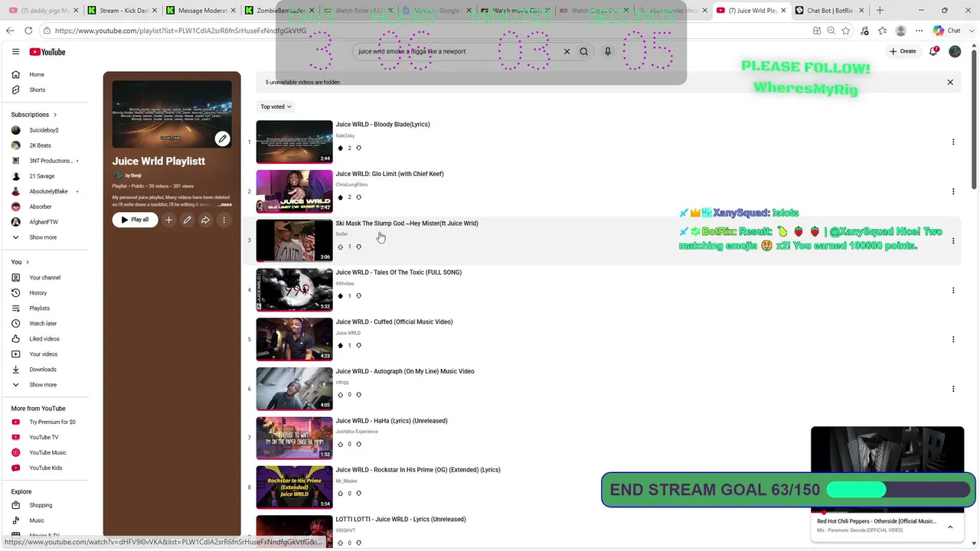Open the Suicideboy$ subscription channel
The height and width of the screenshot is (551, 980).
[x=44, y=130]
